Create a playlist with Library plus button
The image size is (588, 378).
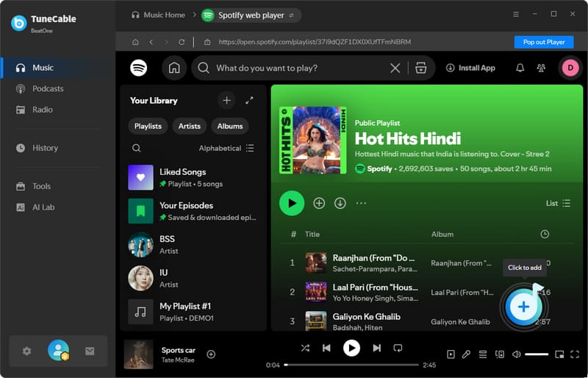pos(226,101)
